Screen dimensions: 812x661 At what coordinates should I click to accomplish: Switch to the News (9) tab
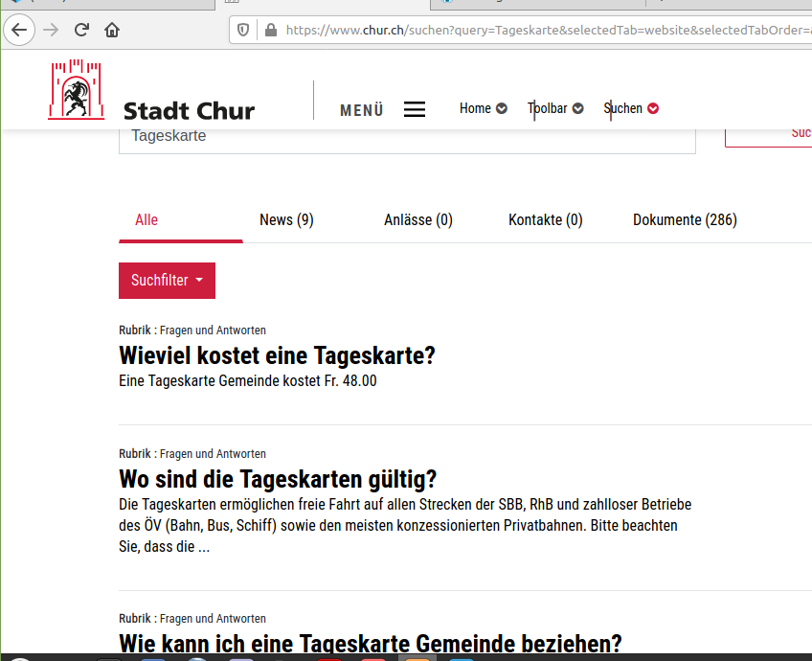286,220
